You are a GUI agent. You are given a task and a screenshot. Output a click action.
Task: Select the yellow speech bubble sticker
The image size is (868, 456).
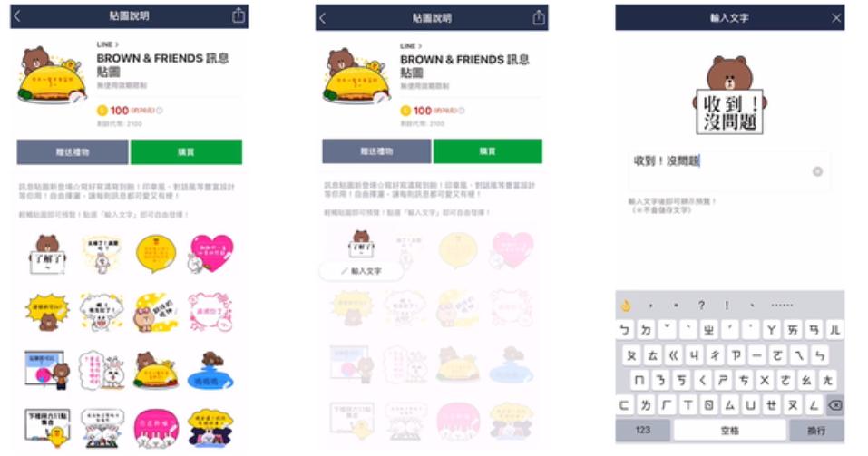156,254
